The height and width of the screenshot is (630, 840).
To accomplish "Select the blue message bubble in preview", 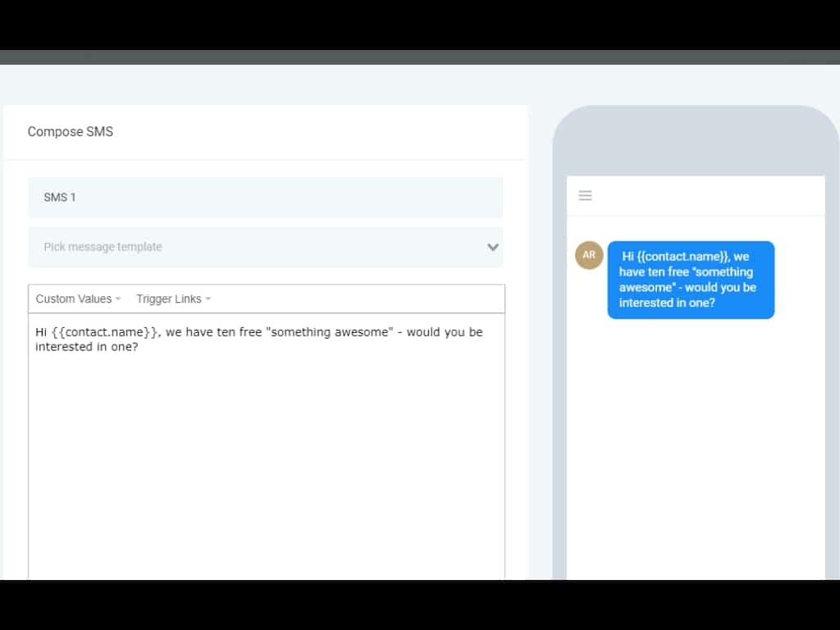I will point(691,280).
